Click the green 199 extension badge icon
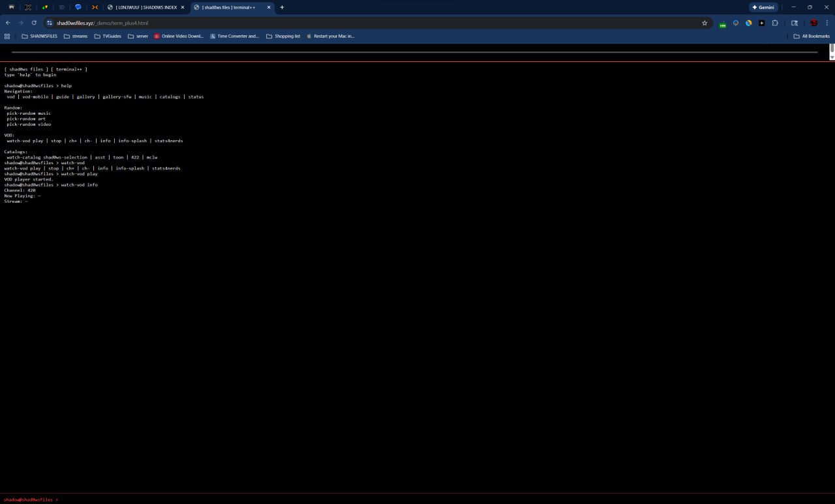Screen dimensions: 835x504 [722, 23]
